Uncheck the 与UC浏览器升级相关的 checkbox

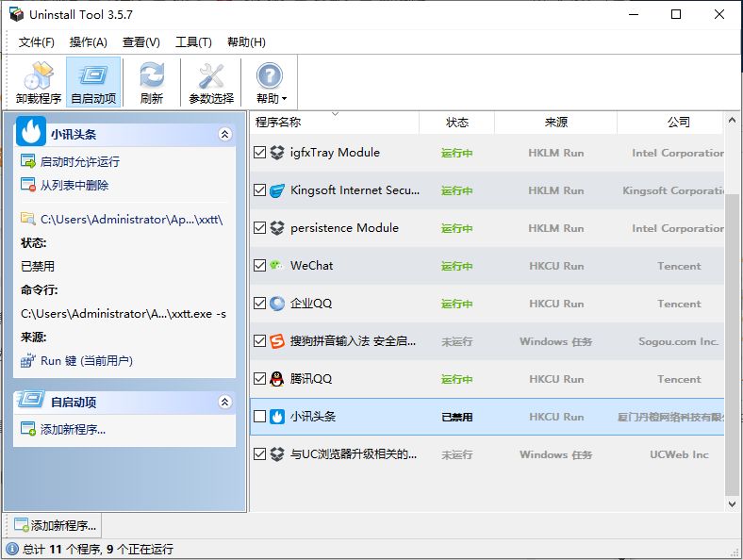259,453
